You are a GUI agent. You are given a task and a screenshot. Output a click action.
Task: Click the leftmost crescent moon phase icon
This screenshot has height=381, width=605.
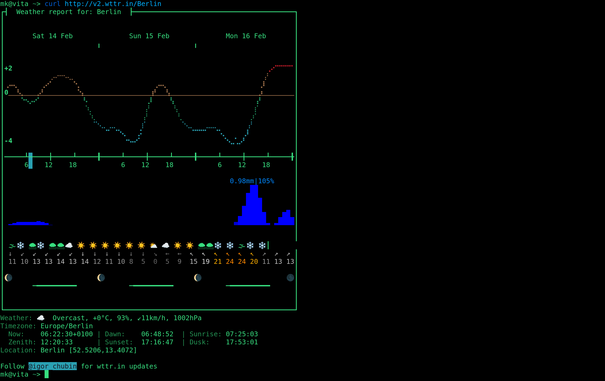8,278
